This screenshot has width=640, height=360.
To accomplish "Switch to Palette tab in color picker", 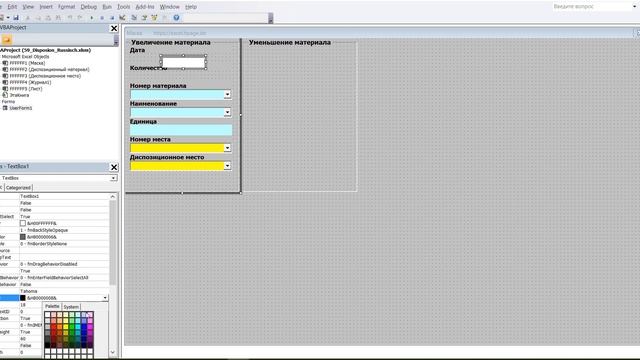I will (52, 306).
